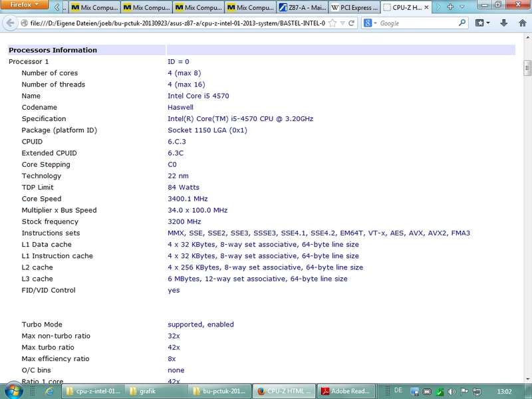532x399 pixels.
Task: Open a new tab with plus icon
Action: pos(450,7)
